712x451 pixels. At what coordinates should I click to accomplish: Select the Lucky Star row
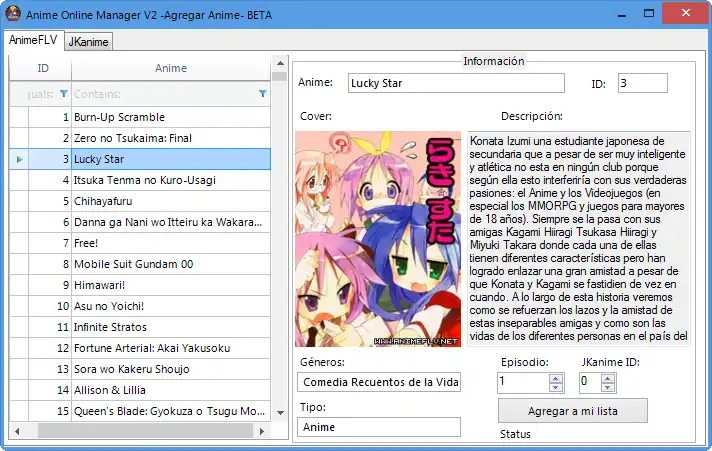tap(140, 159)
